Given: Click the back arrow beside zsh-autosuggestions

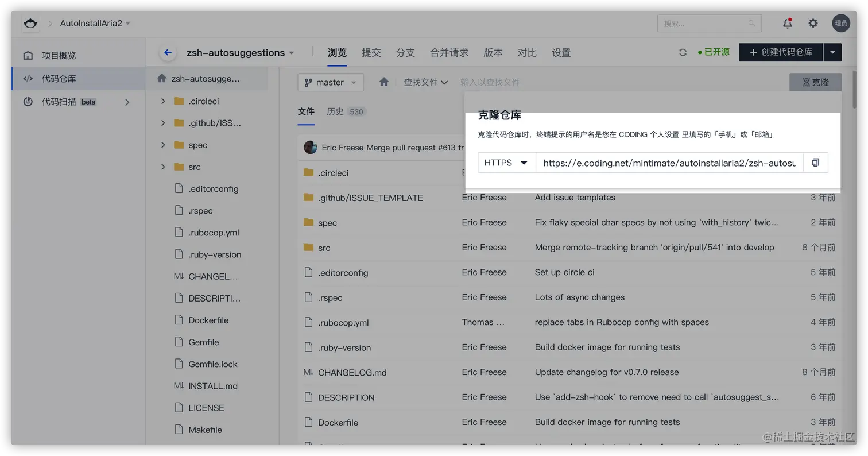Looking at the screenshot, I should pyautogui.click(x=168, y=53).
